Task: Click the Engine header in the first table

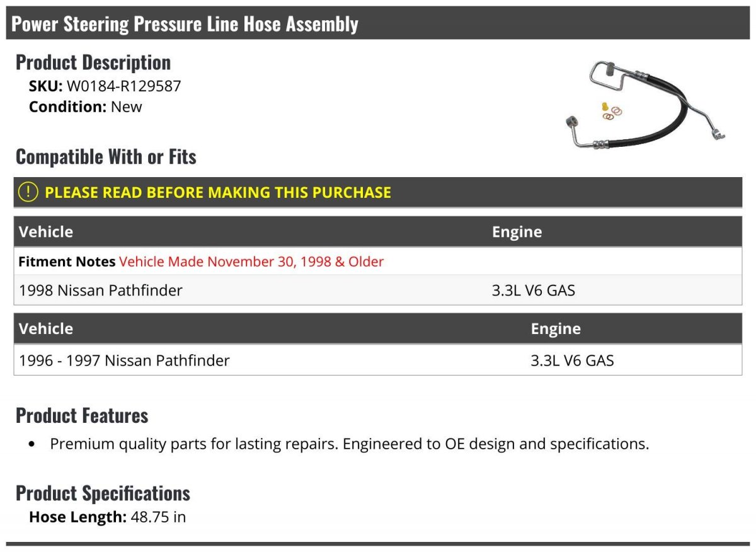Action: (x=517, y=232)
